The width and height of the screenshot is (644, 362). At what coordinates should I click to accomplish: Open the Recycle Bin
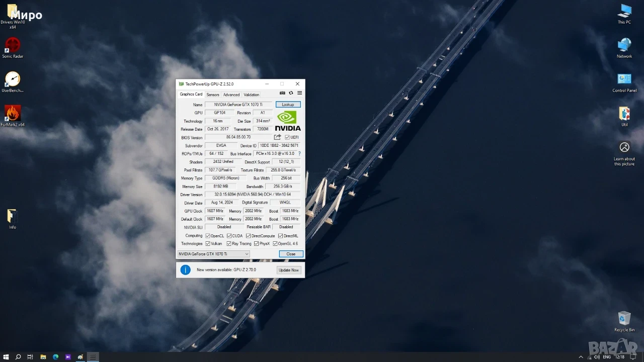click(x=624, y=322)
